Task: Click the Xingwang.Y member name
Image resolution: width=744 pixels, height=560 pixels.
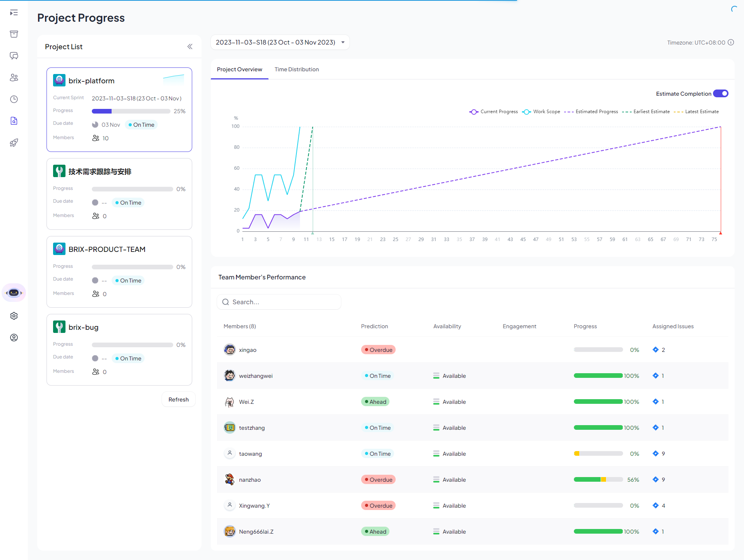Action: [x=254, y=505]
